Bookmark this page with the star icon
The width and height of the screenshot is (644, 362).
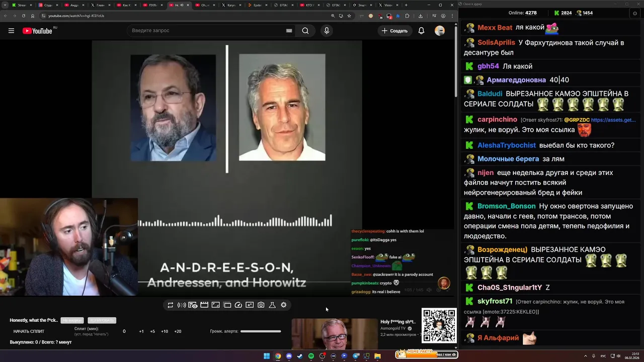pos(349,16)
